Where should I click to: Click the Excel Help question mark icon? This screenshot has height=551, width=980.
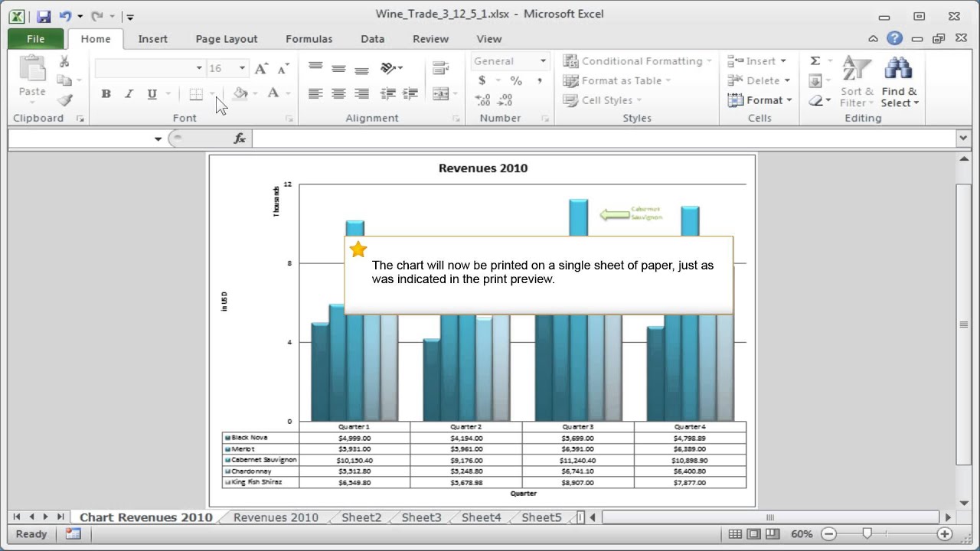[894, 38]
